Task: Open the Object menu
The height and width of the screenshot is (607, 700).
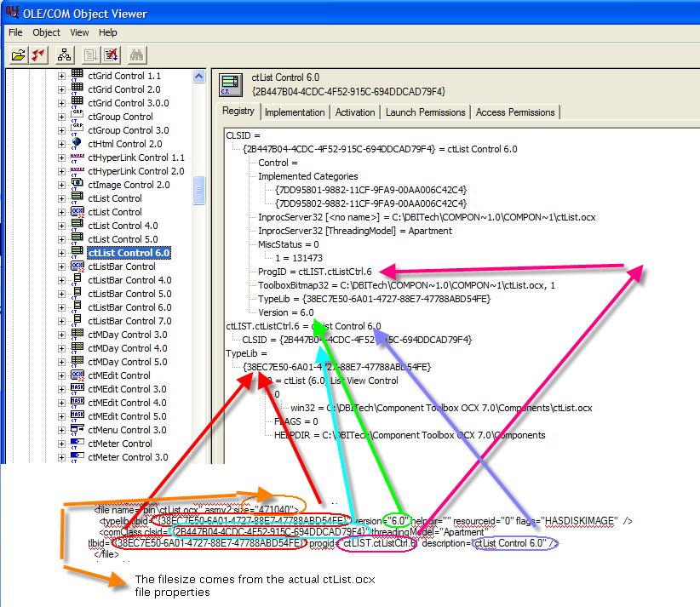Action: click(x=46, y=32)
